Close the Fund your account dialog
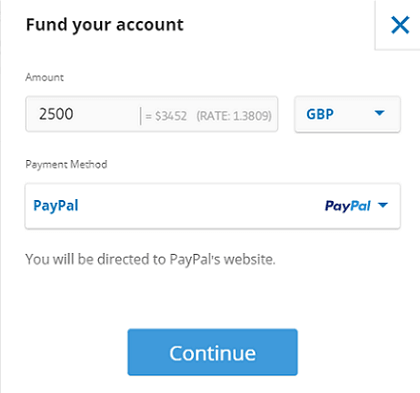Viewport: 420px width, 393px height. (399, 25)
